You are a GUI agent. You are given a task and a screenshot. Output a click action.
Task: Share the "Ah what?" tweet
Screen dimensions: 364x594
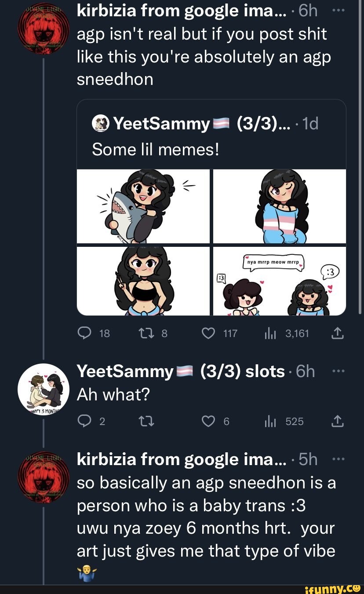(x=337, y=421)
